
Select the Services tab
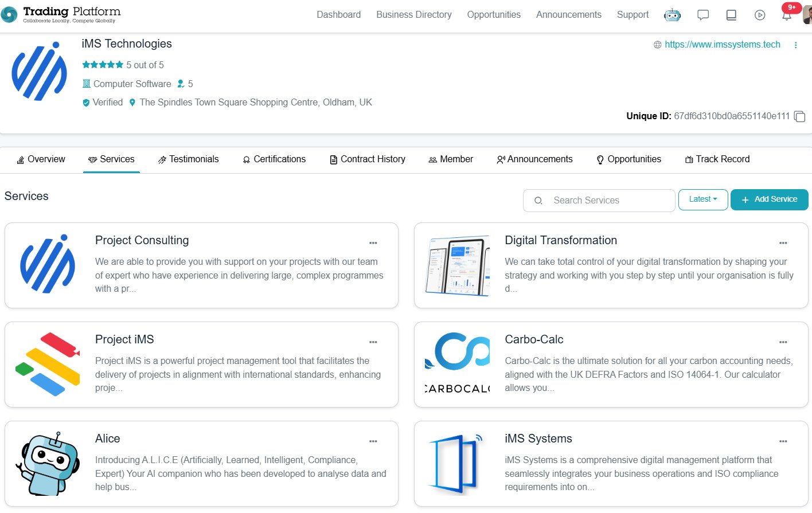(x=111, y=159)
